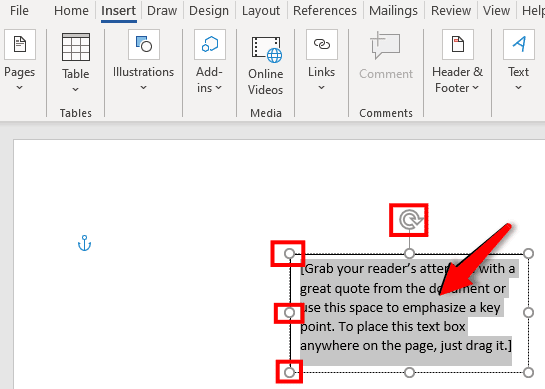Click the top-left text box sizing handle
545x389 pixels.
[x=289, y=254]
